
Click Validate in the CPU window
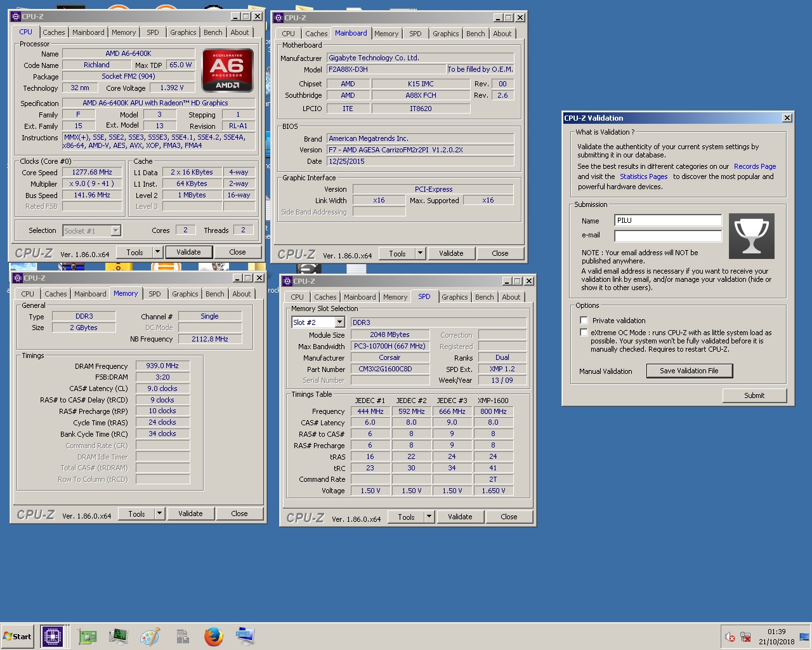tap(188, 252)
